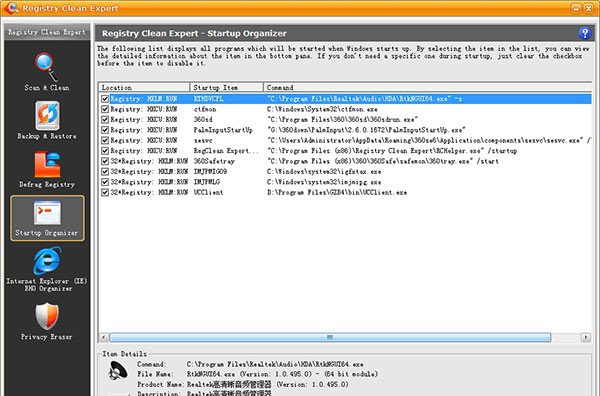The height and width of the screenshot is (396, 600).
Task: Open Internet Explorer BHO Organizer
Action: (47, 269)
